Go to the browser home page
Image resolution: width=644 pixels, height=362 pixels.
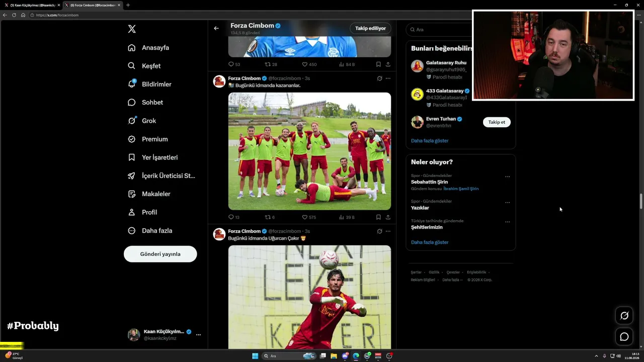(23, 15)
